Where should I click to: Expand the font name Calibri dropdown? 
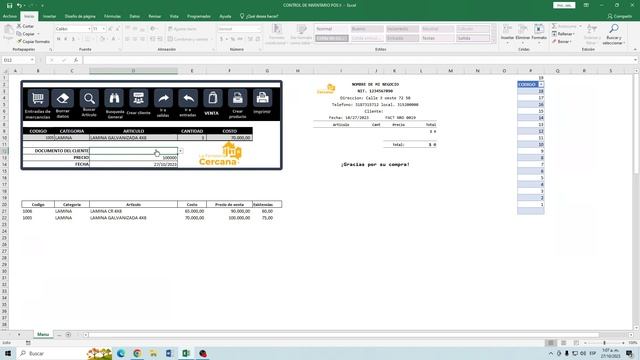[89, 29]
